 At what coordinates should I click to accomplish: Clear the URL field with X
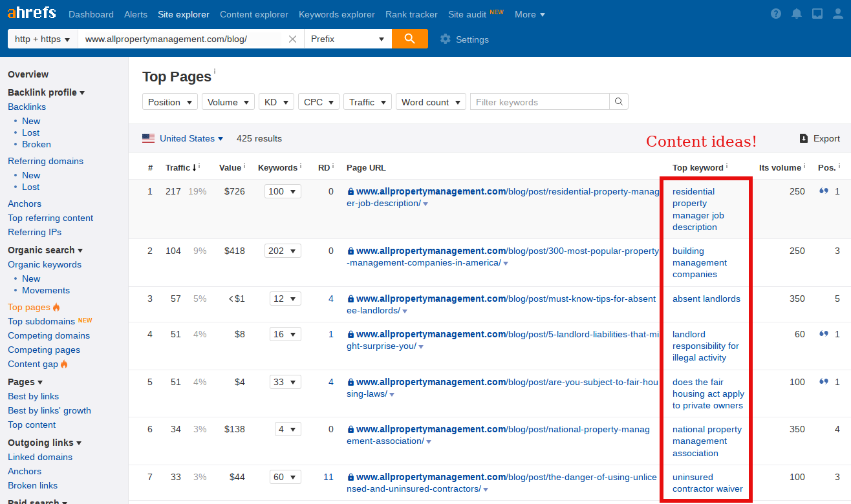tap(292, 39)
